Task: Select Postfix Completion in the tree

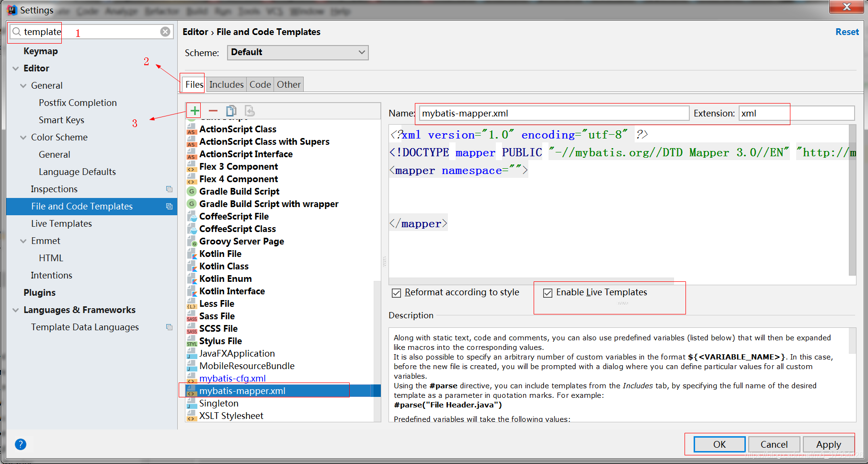Action: click(x=78, y=103)
